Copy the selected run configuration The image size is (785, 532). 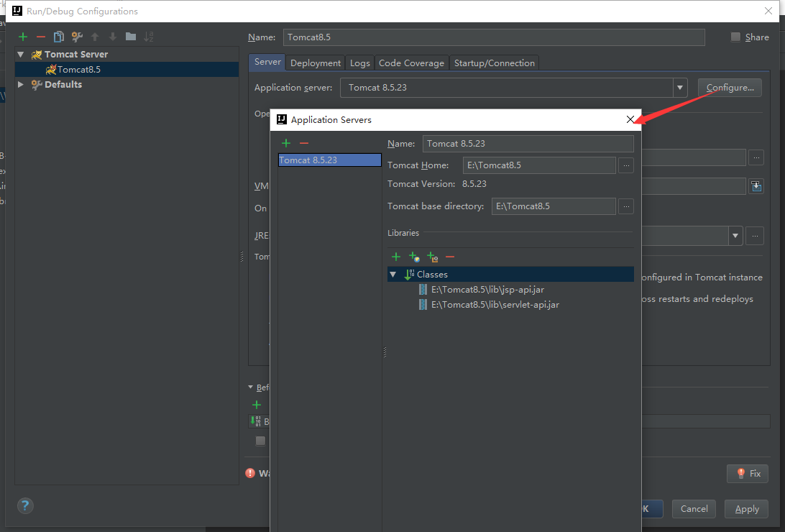pyautogui.click(x=58, y=37)
